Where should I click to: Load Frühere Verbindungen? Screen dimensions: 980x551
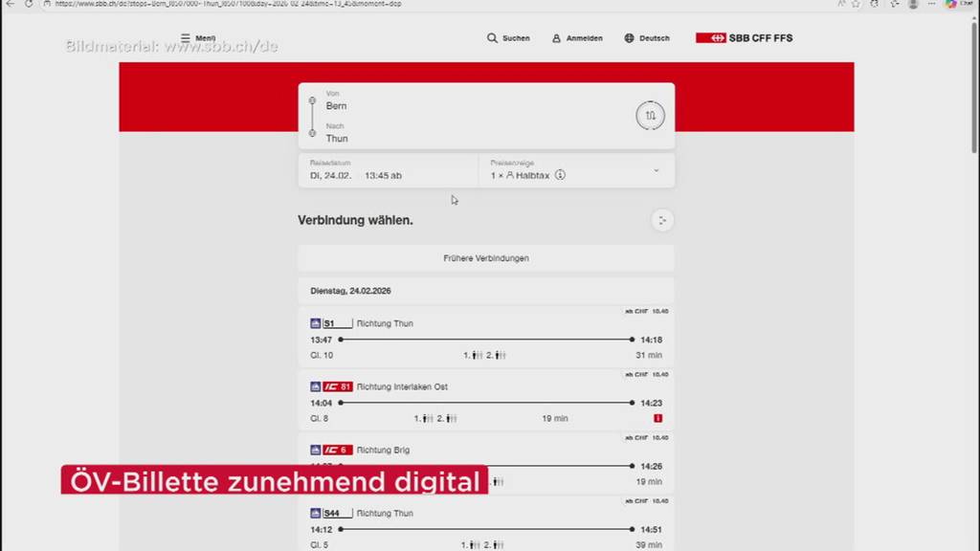(x=485, y=258)
